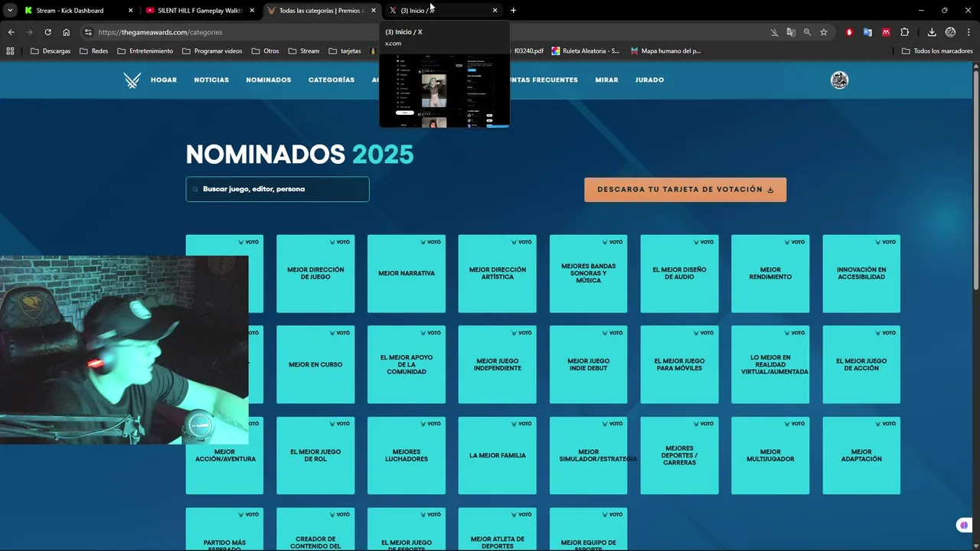Expand the Programar videos bookmark folder
This screenshot has width=980, height=551.
click(x=212, y=51)
